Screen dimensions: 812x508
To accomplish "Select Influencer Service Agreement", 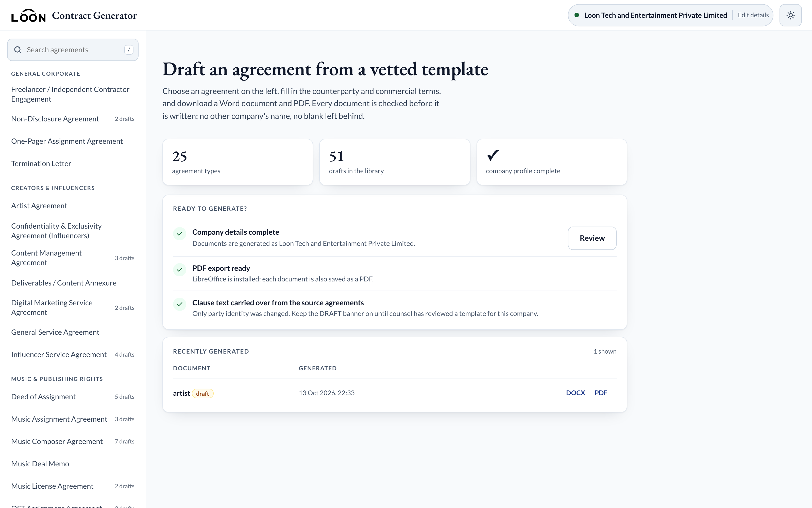I will click(73, 355).
